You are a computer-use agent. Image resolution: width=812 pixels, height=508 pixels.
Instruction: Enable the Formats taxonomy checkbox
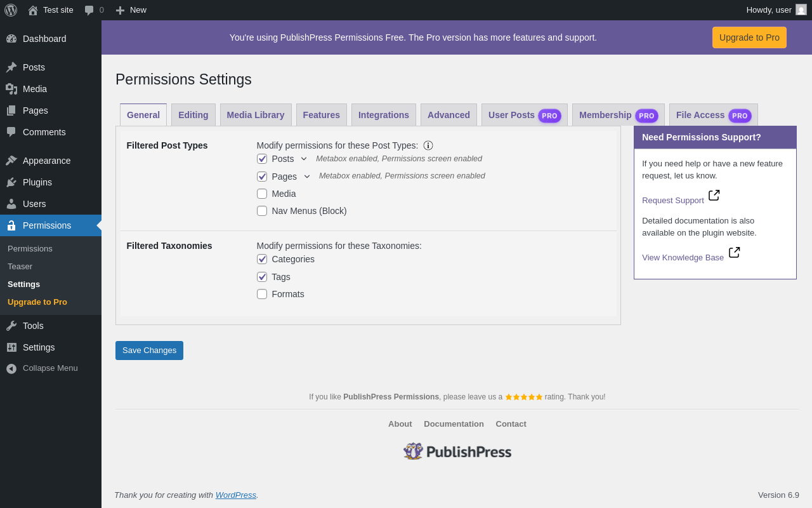(x=262, y=294)
